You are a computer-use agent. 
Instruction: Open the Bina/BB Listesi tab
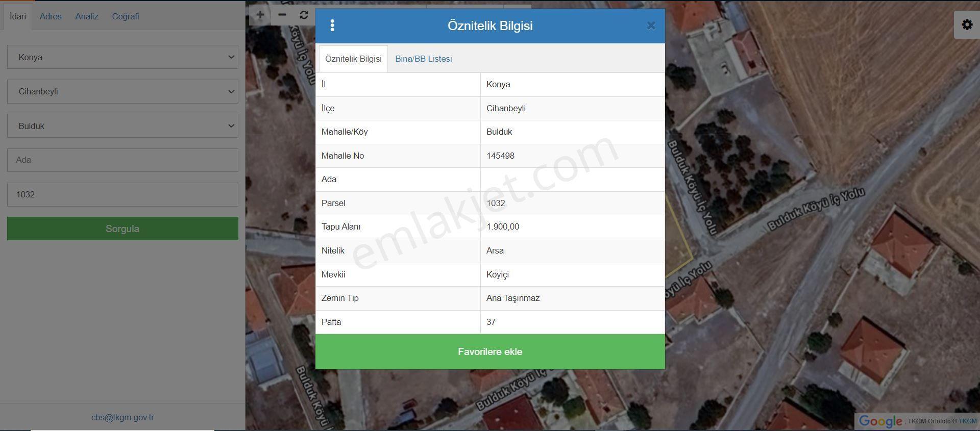click(424, 59)
